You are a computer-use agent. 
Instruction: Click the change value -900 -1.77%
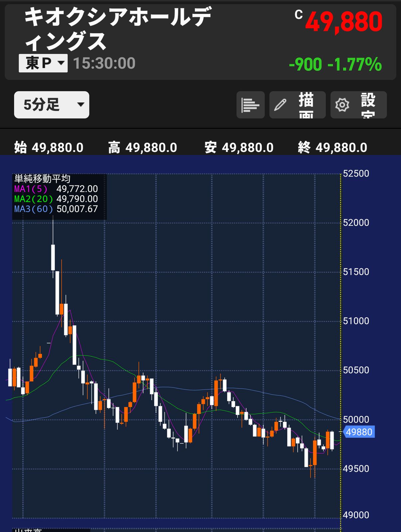[335, 65]
